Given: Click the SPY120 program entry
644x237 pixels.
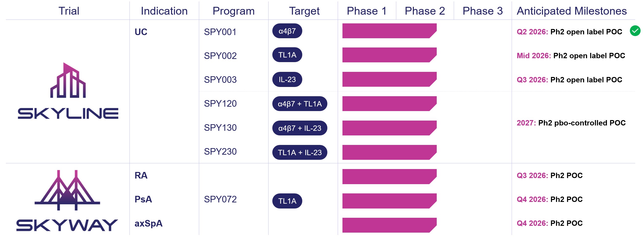Looking at the screenshot, I should coord(220,104).
